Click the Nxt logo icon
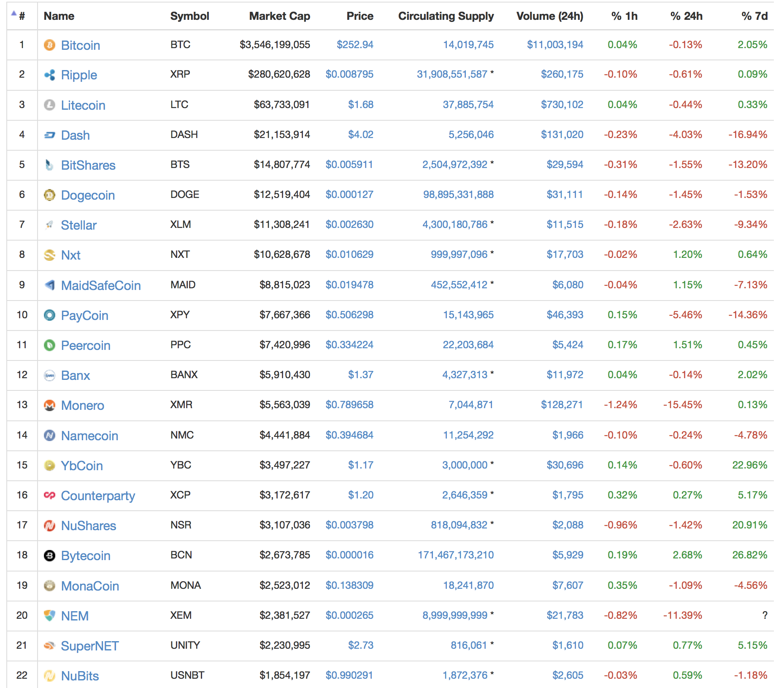784x688 pixels. click(x=49, y=255)
